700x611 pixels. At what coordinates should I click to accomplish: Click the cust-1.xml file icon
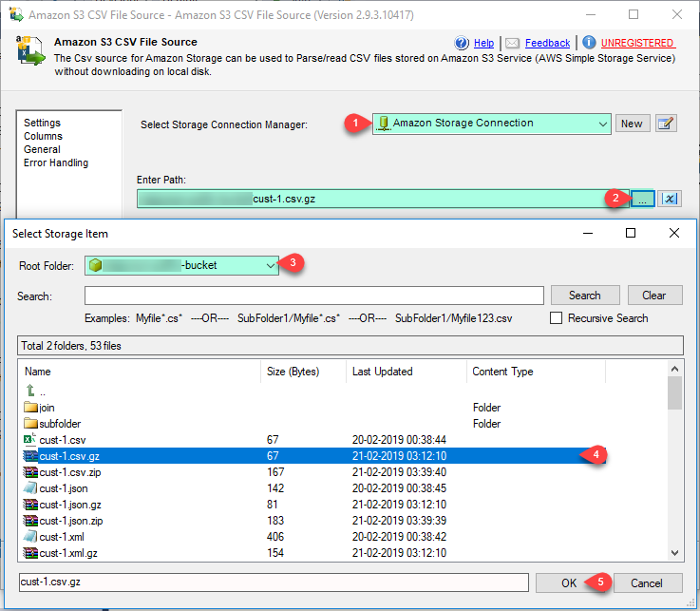click(30, 537)
